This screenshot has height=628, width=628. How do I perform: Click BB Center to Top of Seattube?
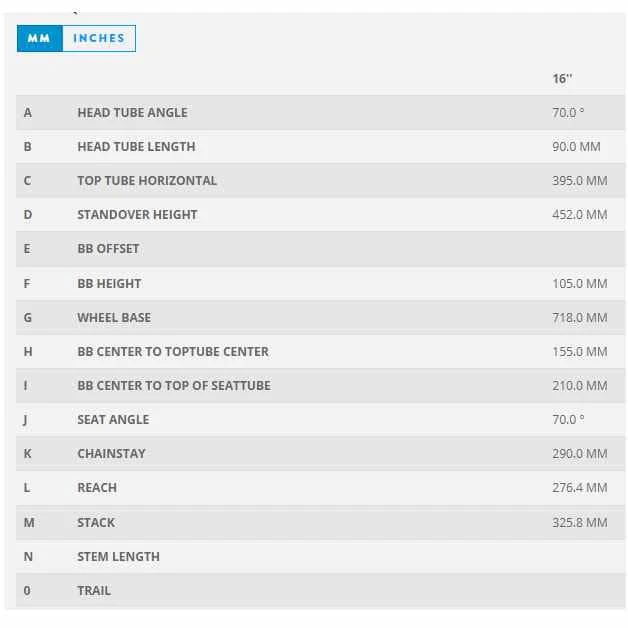174,386
